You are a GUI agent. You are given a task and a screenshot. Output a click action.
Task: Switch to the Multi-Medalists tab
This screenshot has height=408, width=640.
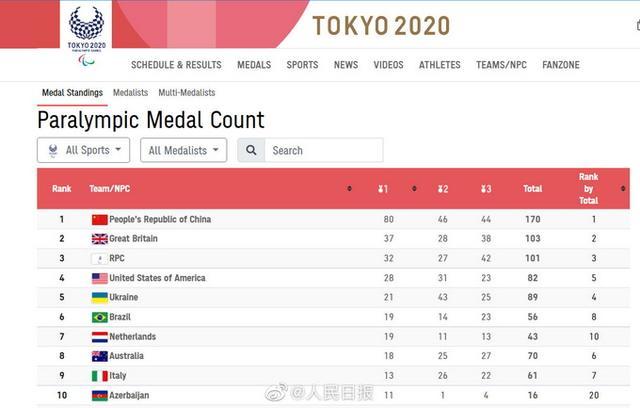[187, 93]
